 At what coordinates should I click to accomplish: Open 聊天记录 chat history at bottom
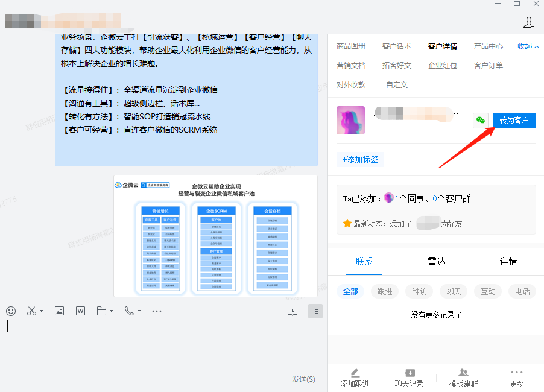point(409,378)
